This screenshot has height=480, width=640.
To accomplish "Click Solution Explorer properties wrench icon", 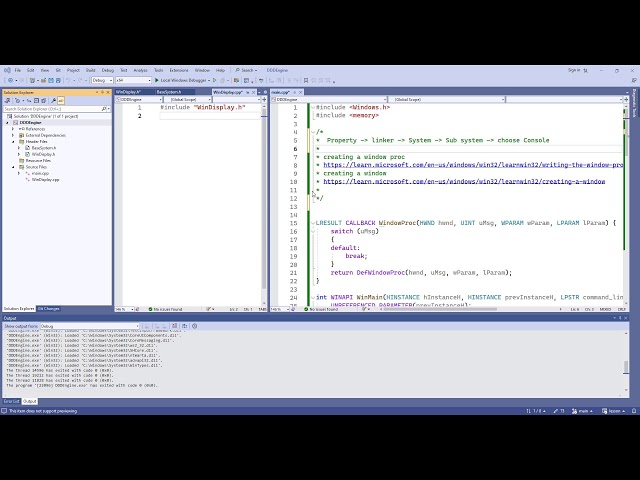I will pos(53,100).
